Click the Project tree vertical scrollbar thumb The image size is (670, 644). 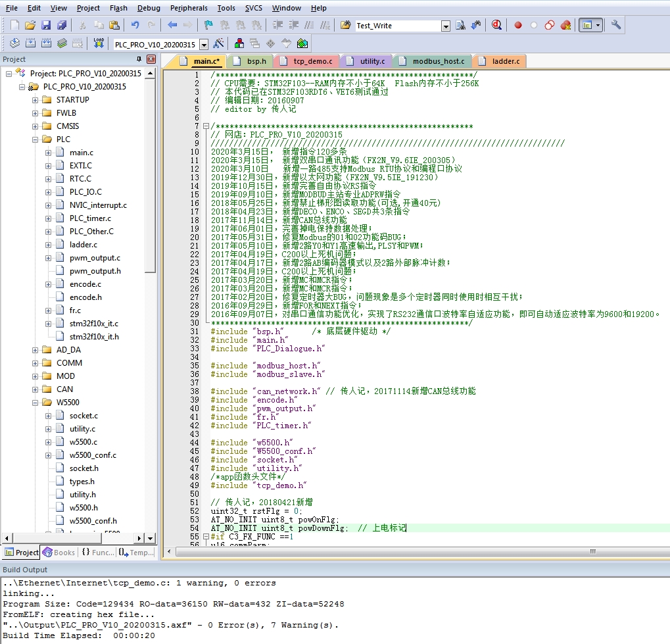click(x=150, y=176)
